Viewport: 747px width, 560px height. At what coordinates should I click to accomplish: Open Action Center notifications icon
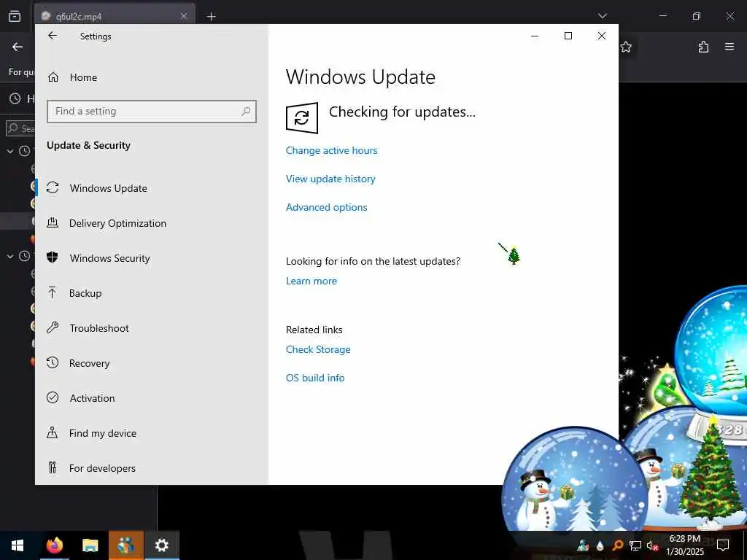pos(723,545)
